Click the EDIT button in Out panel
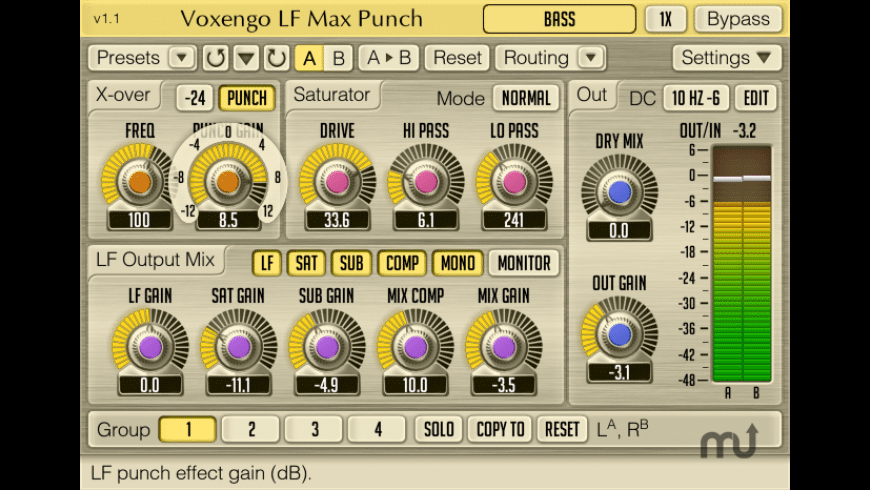This screenshot has height=490, width=870. (756, 98)
